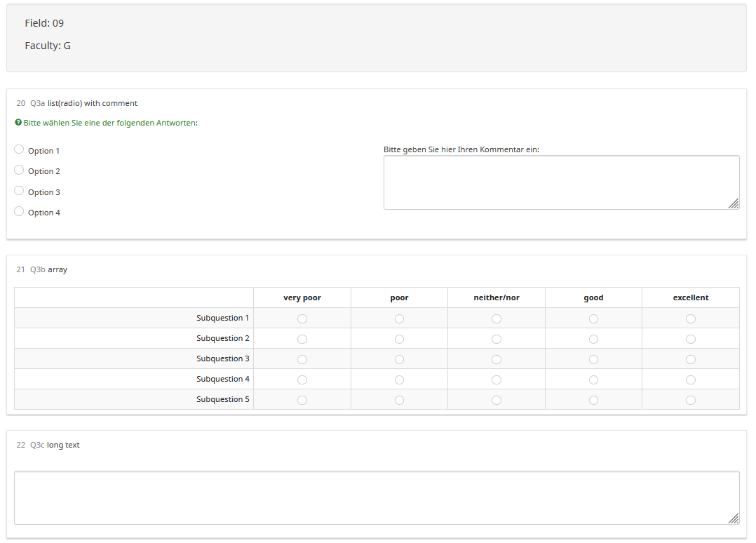Click the Q3a comment text box
This screenshot has height=543, width=756.
click(x=560, y=182)
